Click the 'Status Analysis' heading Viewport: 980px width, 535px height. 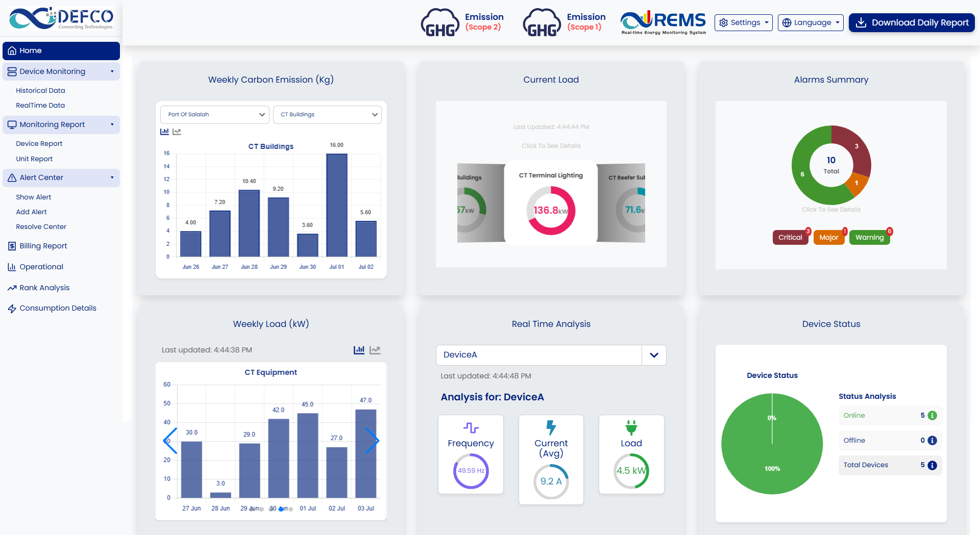[867, 397]
